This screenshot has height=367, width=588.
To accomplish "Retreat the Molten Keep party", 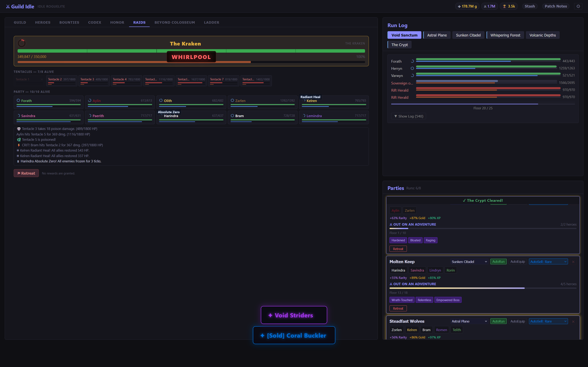I will (x=398, y=308).
